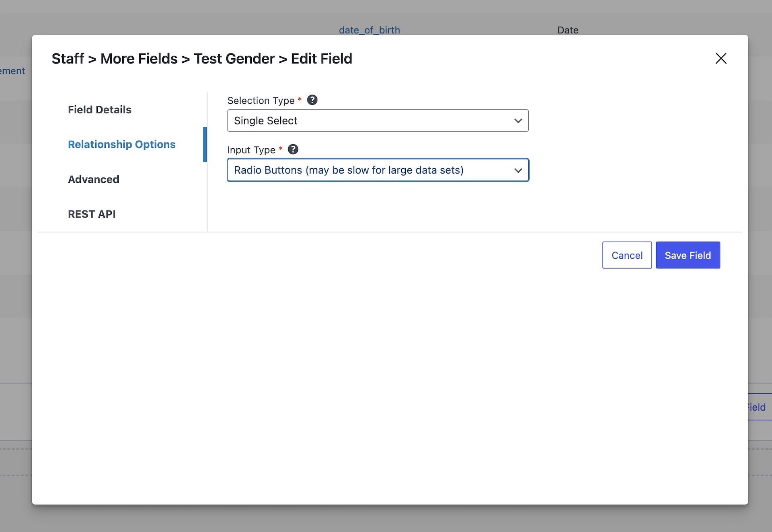Viewport: 772px width, 532px height.
Task: Close the Edit Field dialog
Action: pyautogui.click(x=721, y=59)
